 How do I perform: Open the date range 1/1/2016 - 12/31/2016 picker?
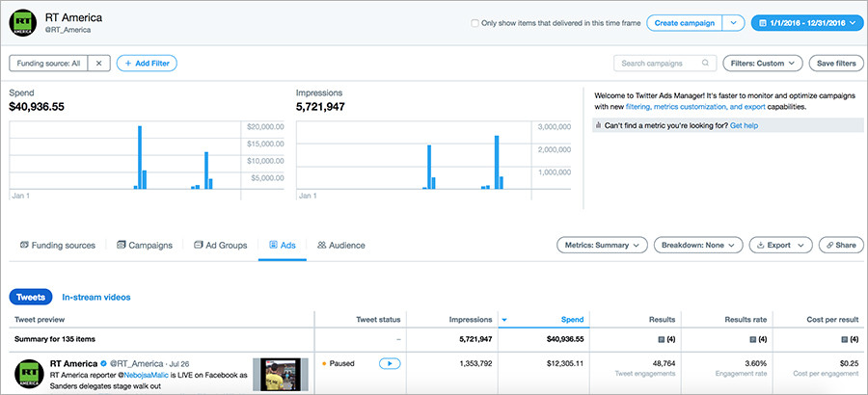[807, 23]
